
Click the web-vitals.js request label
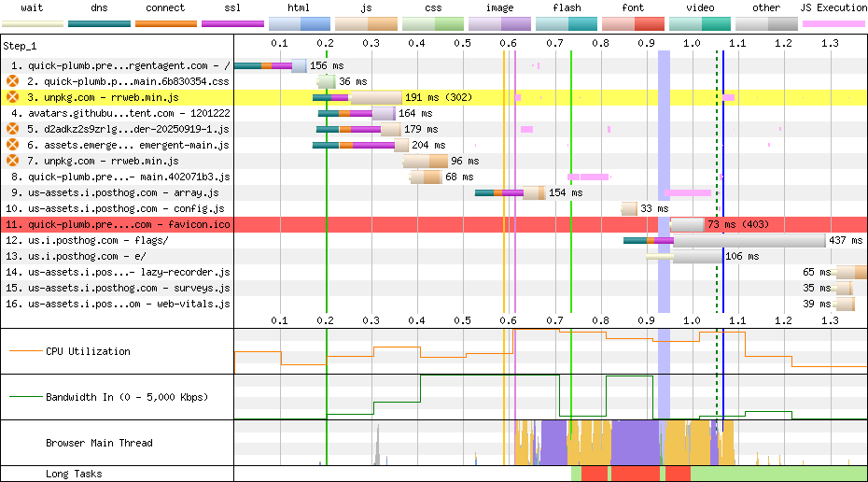click(x=117, y=304)
